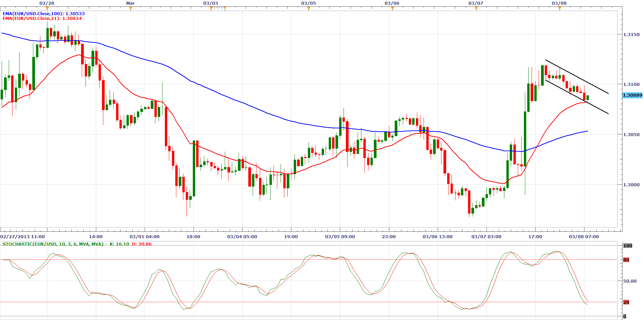Select the red EMA 21 indicator label

click(x=42, y=19)
